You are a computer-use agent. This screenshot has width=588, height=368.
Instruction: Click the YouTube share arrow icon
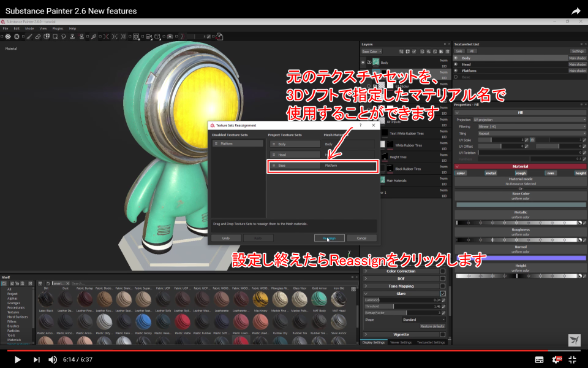click(x=576, y=11)
